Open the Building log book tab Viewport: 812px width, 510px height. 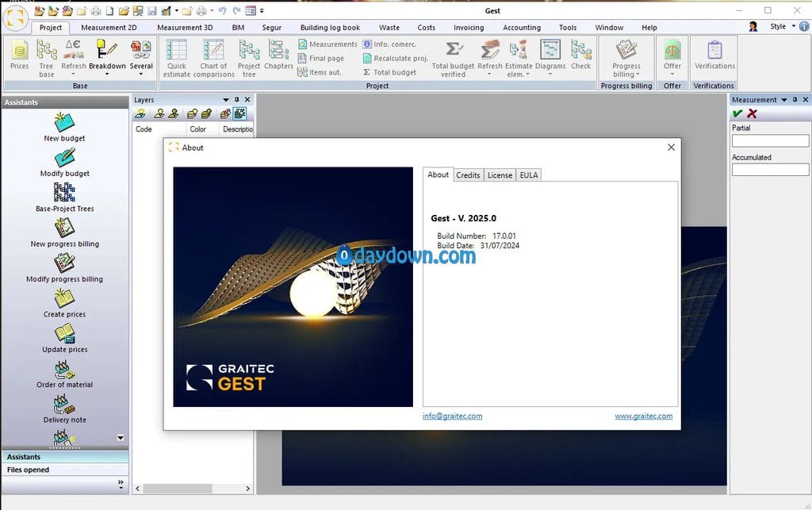(x=330, y=28)
